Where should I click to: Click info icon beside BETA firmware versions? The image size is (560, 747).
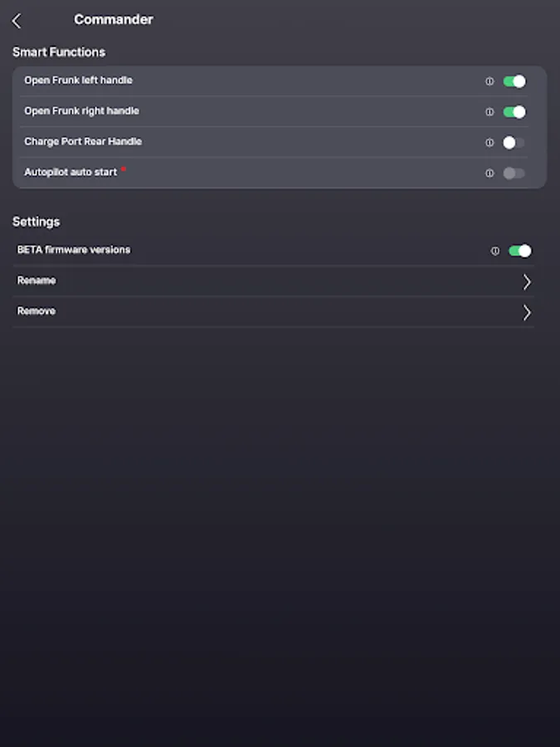[x=495, y=251]
